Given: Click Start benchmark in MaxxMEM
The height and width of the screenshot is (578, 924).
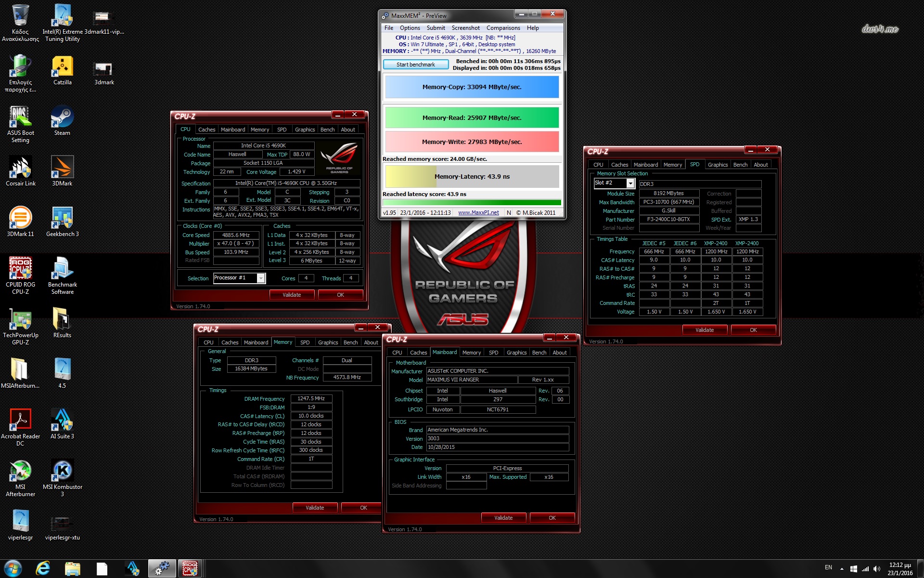Looking at the screenshot, I should coord(416,65).
